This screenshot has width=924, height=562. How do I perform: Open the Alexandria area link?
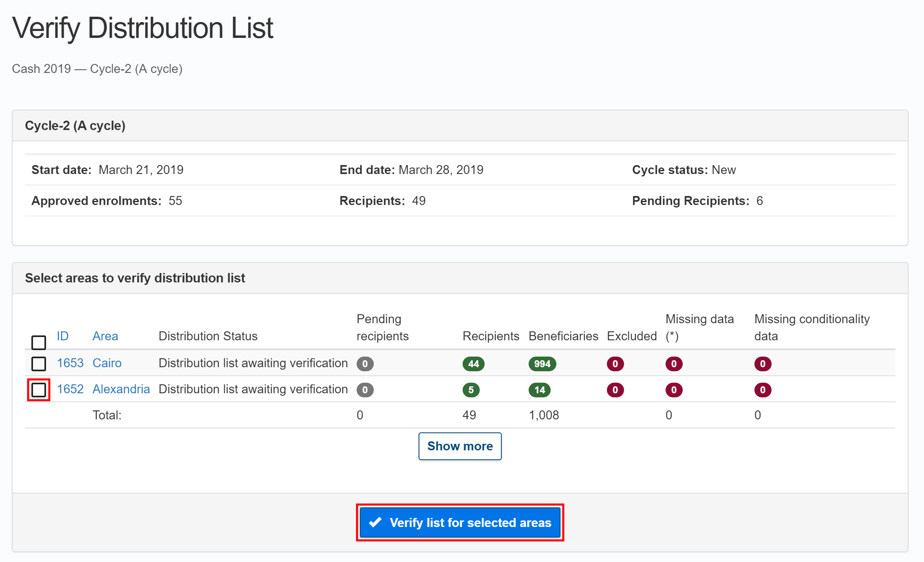(x=121, y=389)
